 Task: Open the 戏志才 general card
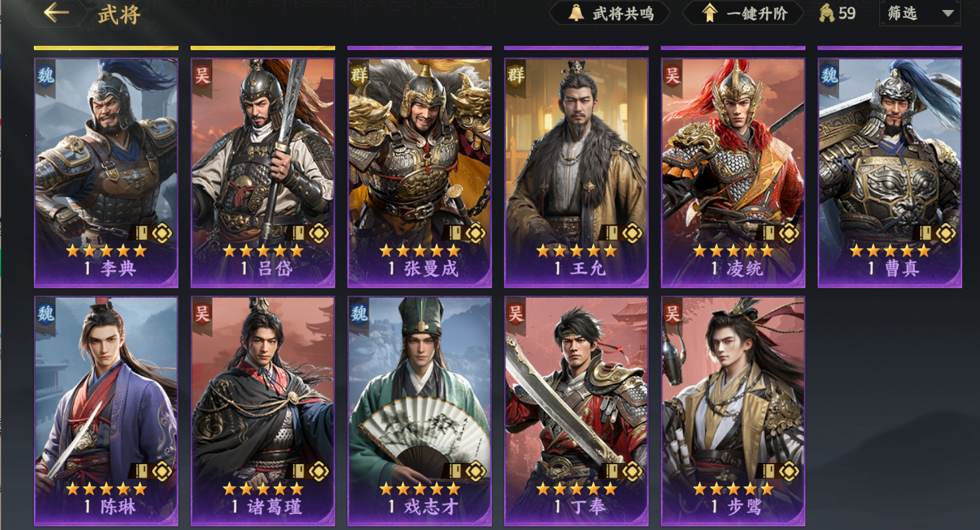point(420,411)
